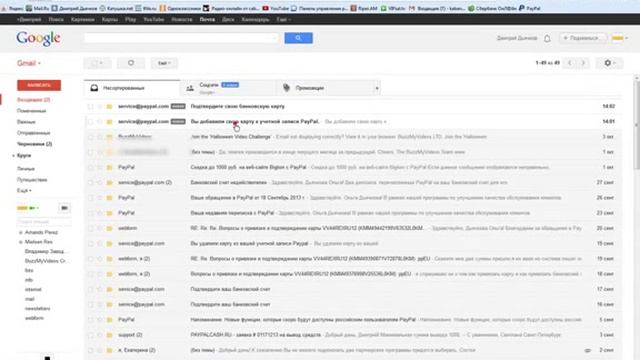Tick the select-all checkbox in the toolbar
The height and width of the screenshot is (360, 640).
[x=94, y=63]
